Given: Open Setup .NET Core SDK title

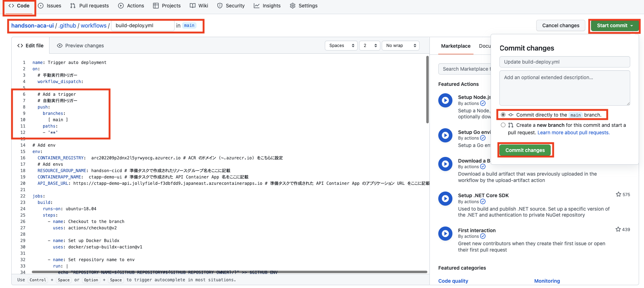Looking at the screenshot, I should click(x=483, y=195).
